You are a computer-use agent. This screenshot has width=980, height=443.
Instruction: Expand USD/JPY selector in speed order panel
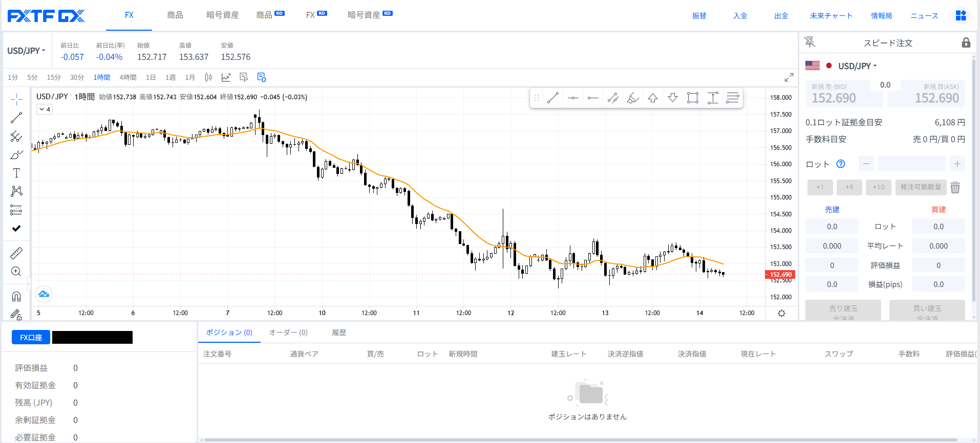(857, 66)
